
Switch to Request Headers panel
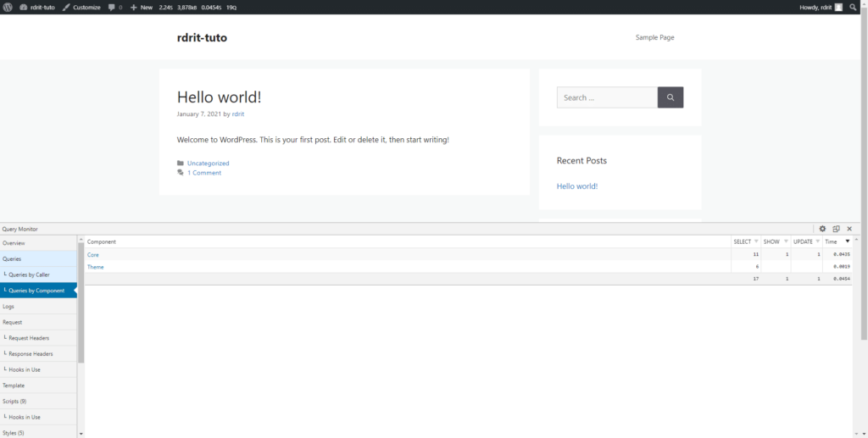pos(31,338)
